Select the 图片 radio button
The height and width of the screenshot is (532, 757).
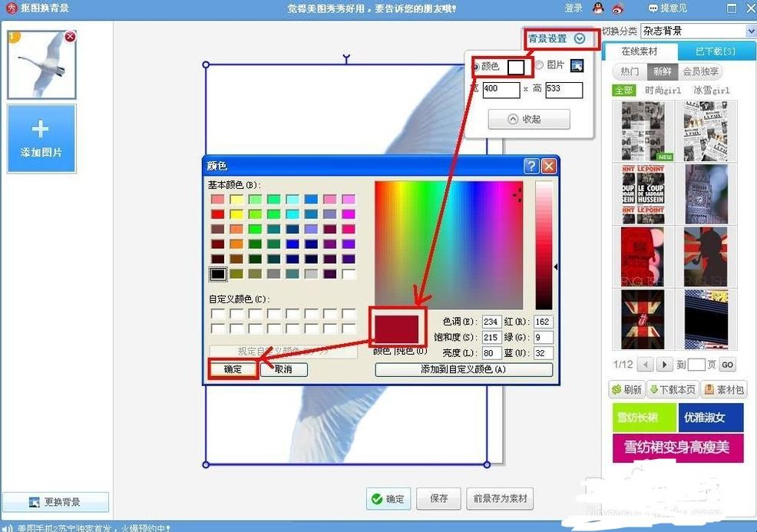(539, 64)
